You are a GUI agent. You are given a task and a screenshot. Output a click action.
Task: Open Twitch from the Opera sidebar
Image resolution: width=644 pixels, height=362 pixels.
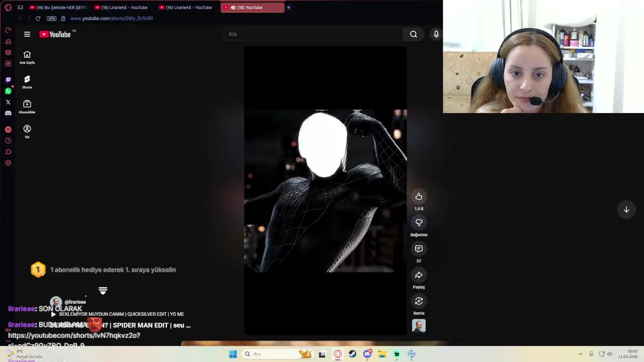pos(8,79)
